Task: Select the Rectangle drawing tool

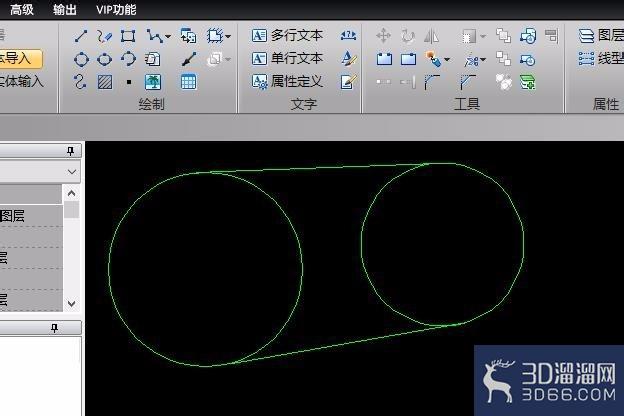Action: pyautogui.click(x=128, y=36)
